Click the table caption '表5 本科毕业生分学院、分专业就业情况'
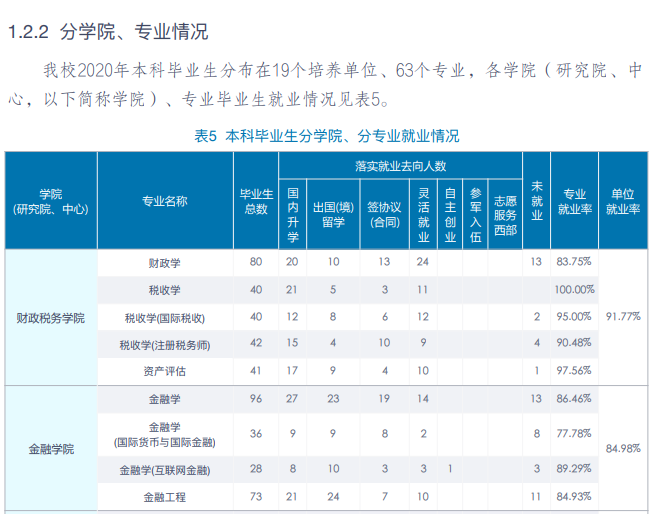659x514 pixels. (327, 136)
